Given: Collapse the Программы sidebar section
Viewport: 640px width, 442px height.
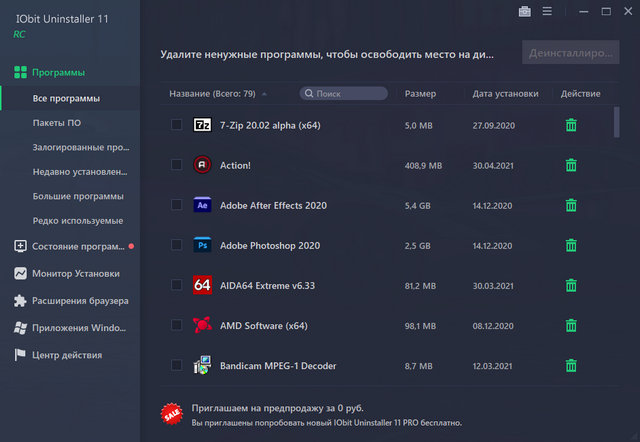Looking at the screenshot, I should 58,73.
